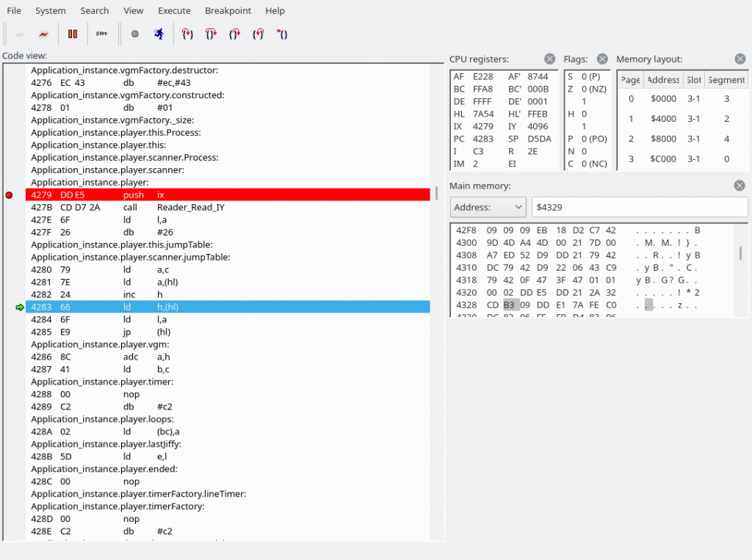Image resolution: width=752 pixels, height=560 pixels.
Task: Click the main memory hex view scrollbar
Action: [740, 253]
